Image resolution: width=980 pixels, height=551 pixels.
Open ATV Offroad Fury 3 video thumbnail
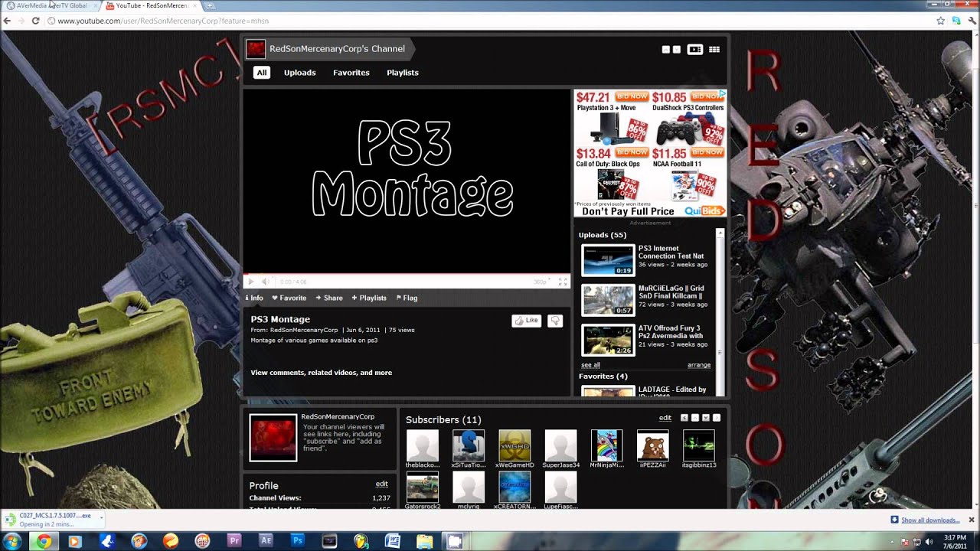[608, 340]
